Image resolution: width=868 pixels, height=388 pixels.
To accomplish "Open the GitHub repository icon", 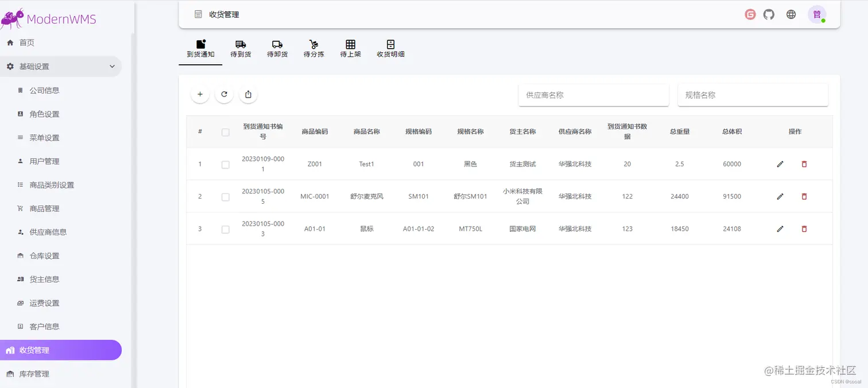I will 769,14.
